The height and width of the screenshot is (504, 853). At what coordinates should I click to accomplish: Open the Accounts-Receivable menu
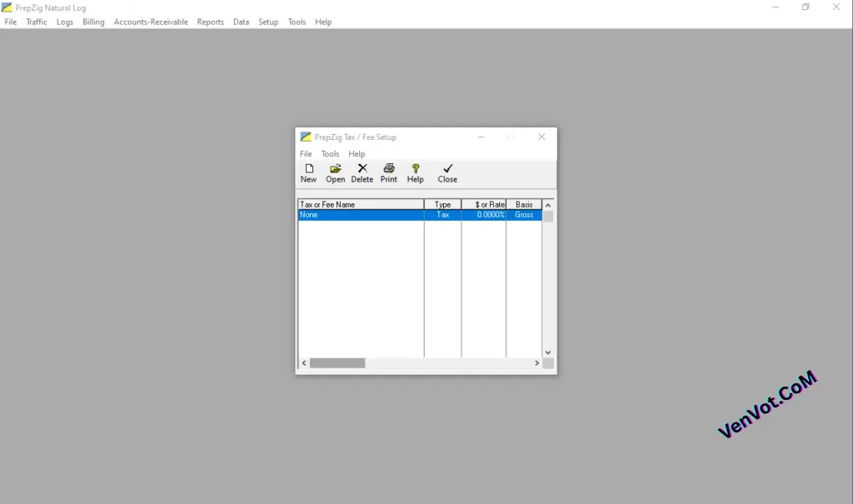click(151, 22)
